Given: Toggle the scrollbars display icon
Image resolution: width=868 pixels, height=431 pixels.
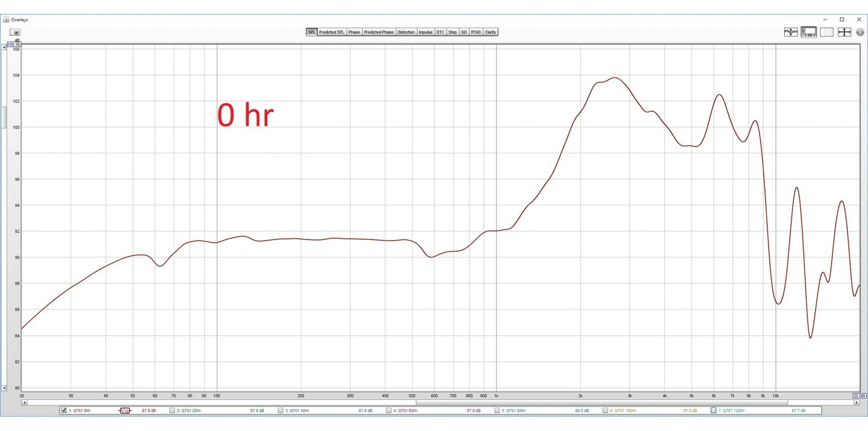Looking at the screenshot, I should (808, 32).
